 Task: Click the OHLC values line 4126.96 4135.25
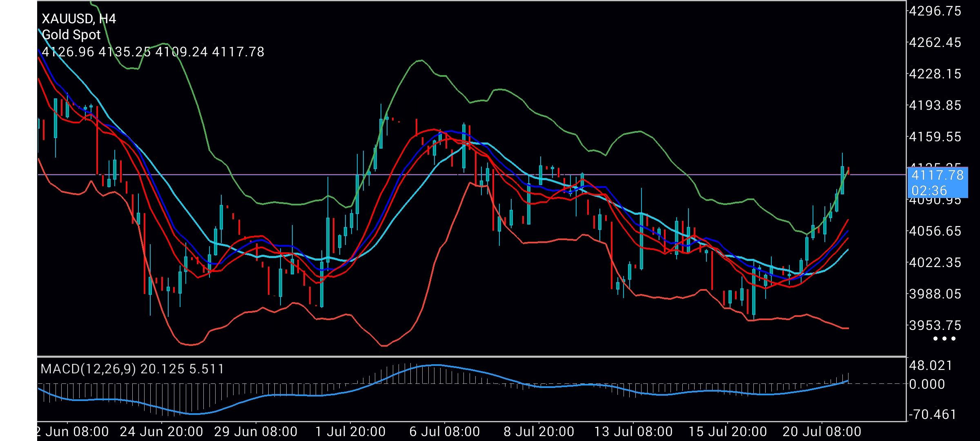[153, 52]
